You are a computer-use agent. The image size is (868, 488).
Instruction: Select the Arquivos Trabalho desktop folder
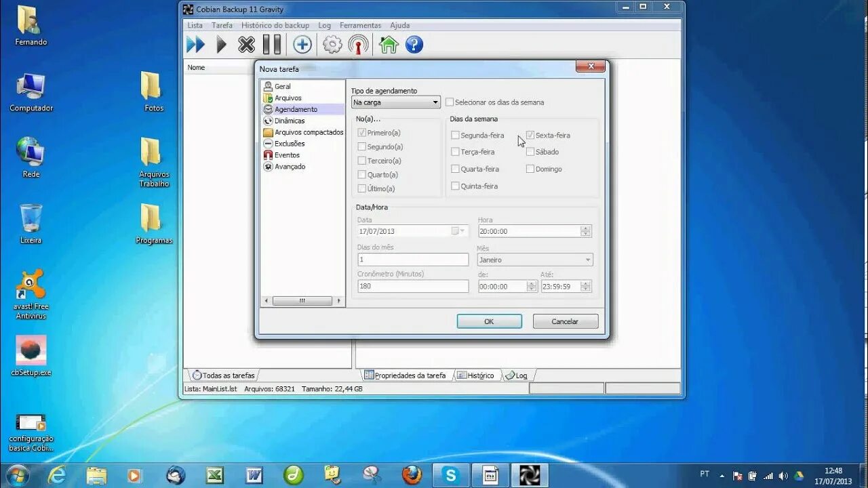click(x=153, y=162)
